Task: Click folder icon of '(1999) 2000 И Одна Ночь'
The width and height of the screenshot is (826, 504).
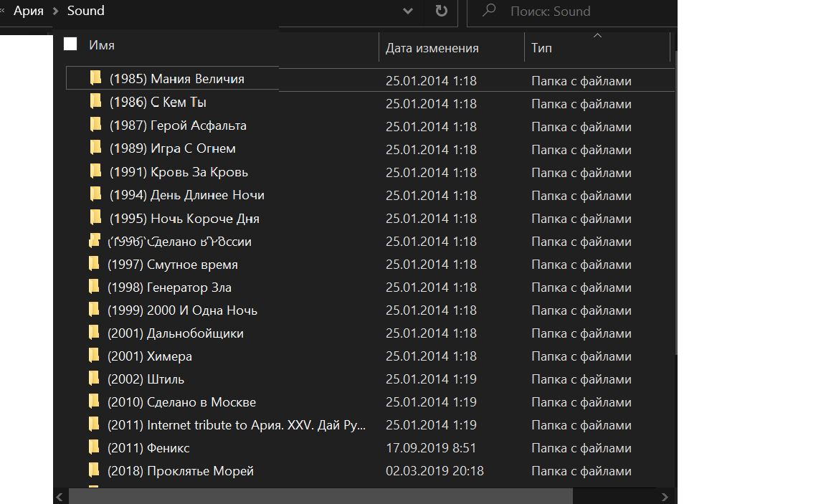Action: (94, 309)
